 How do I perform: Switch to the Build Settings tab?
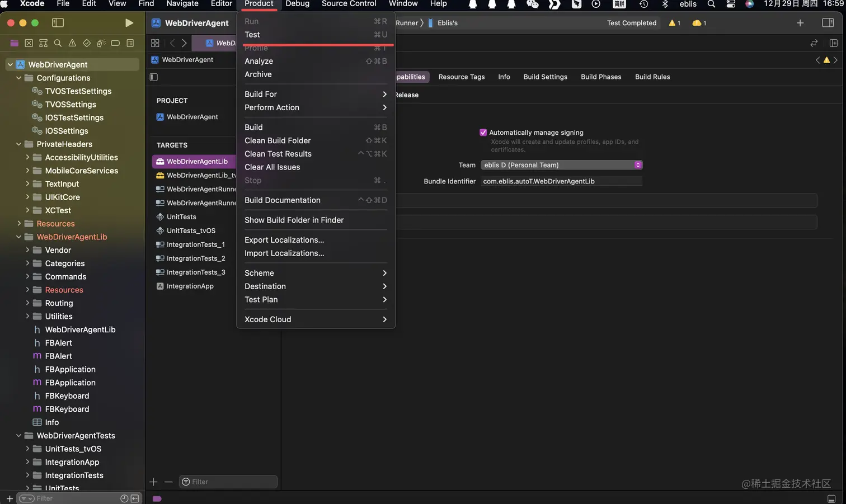pos(545,77)
